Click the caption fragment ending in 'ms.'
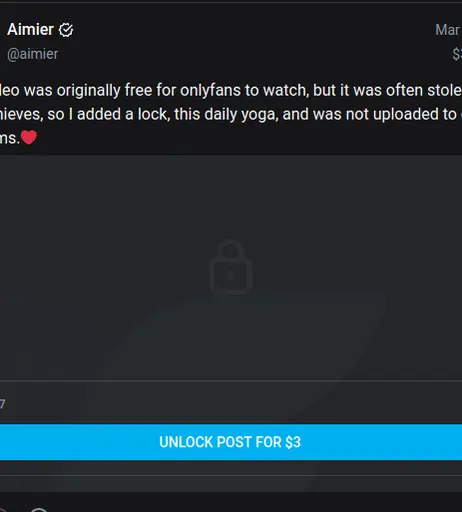 (9, 138)
